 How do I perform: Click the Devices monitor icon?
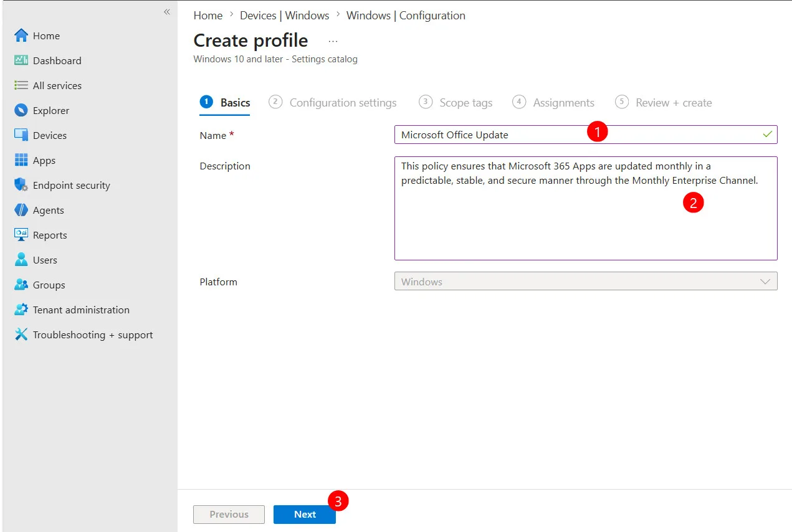click(21, 135)
